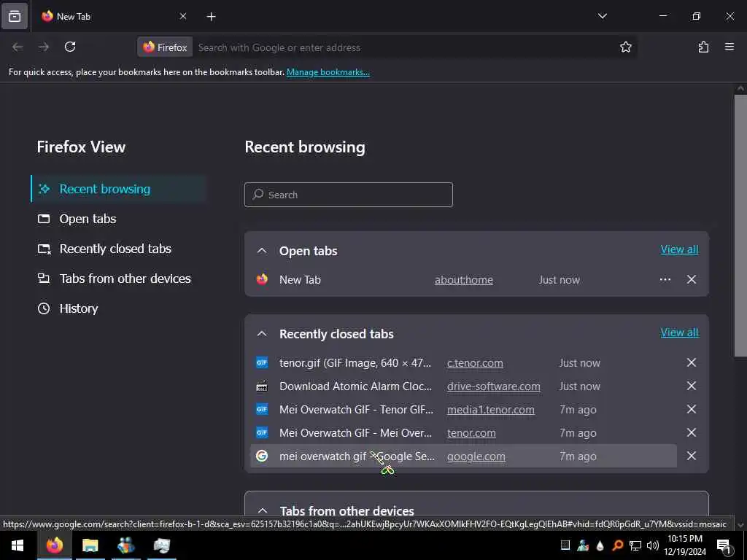Reopen Mei Overwatch GIF - Tenor GIF tab
Image resolution: width=747 pixels, height=560 pixels.
coord(356,410)
